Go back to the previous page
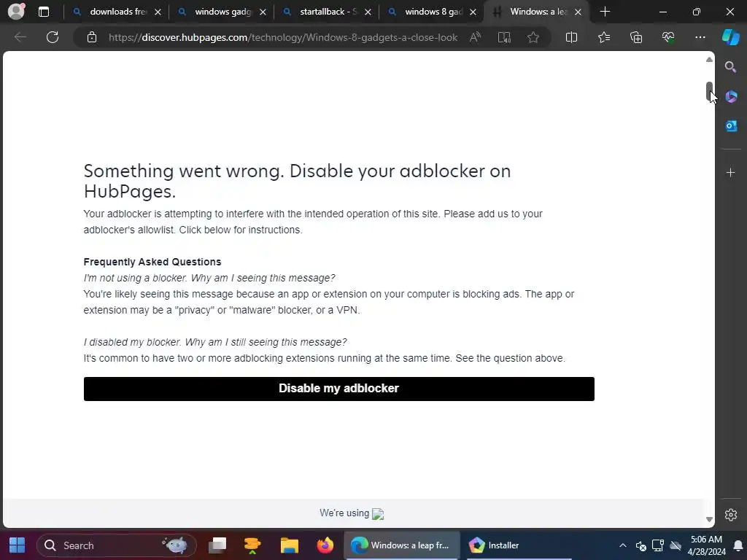 coord(20,37)
